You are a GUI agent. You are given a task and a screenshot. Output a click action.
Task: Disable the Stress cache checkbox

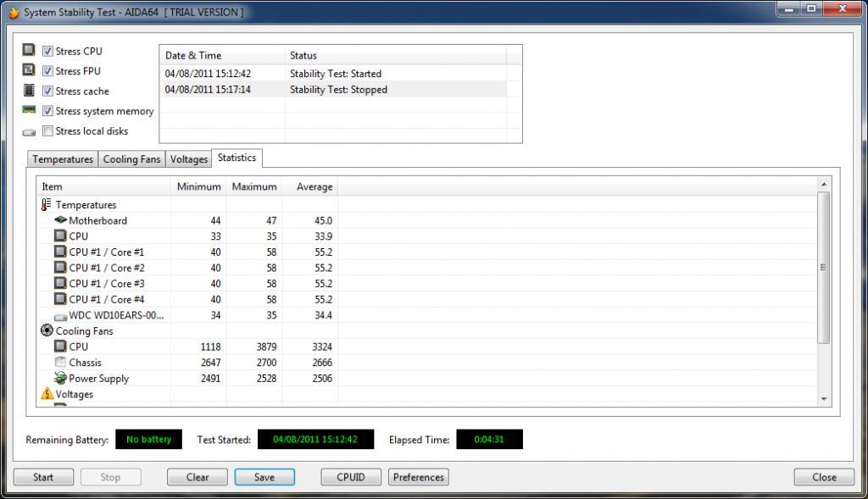(x=47, y=91)
